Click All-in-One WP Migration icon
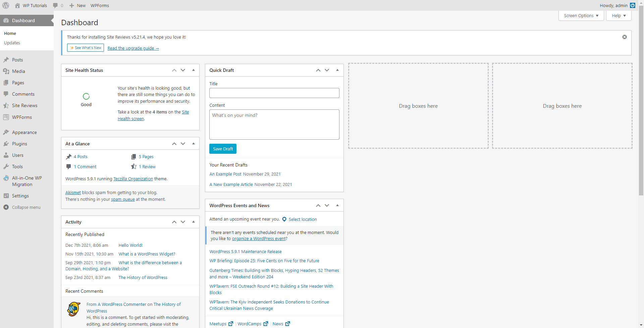 pyautogui.click(x=6, y=178)
